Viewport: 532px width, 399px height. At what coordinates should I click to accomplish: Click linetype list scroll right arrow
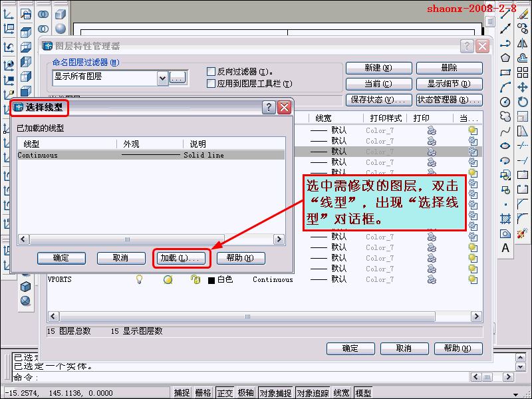[x=279, y=239]
